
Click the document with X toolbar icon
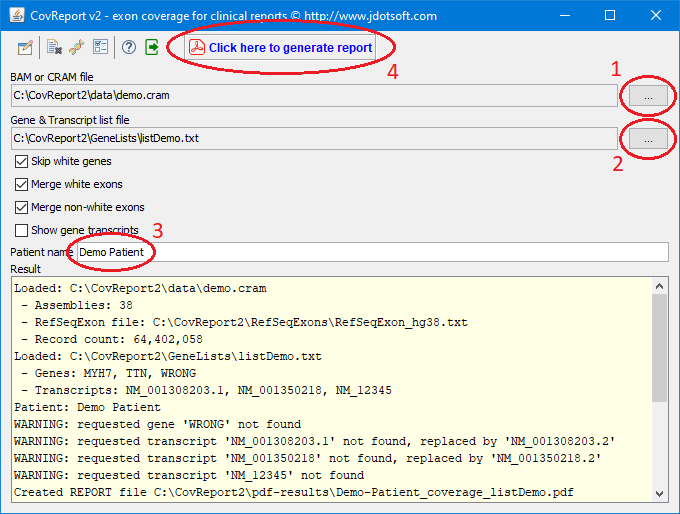(x=54, y=47)
